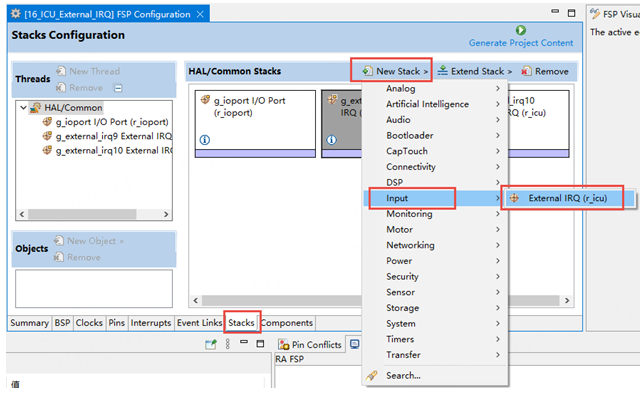Switch to the Interrupts tab
This screenshot has width=642, height=396.
(x=151, y=323)
